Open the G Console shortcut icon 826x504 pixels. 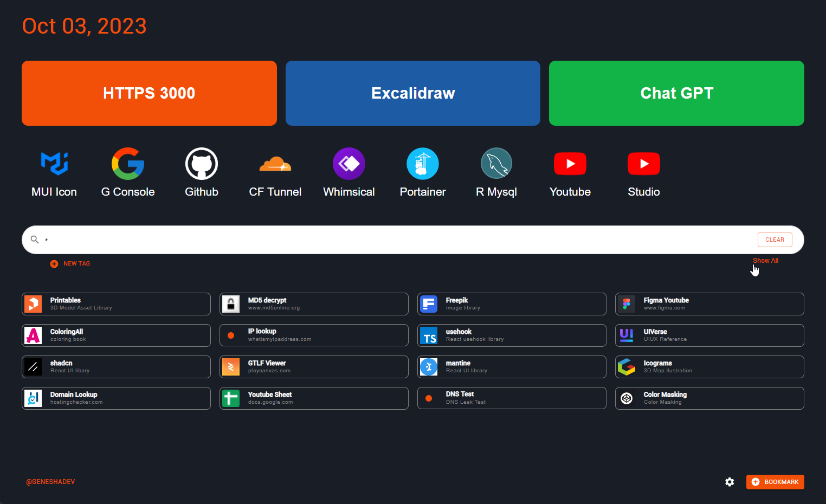tap(128, 164)
